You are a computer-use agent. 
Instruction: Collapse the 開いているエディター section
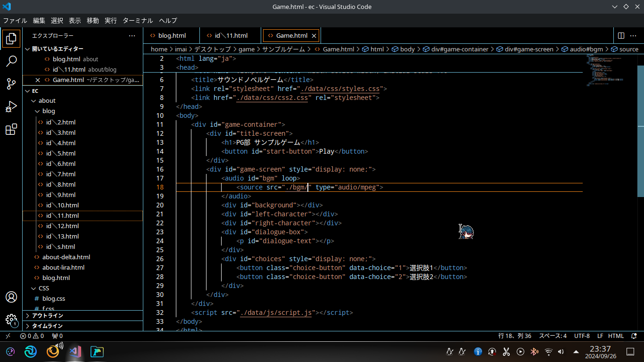(x=57, y=49)
